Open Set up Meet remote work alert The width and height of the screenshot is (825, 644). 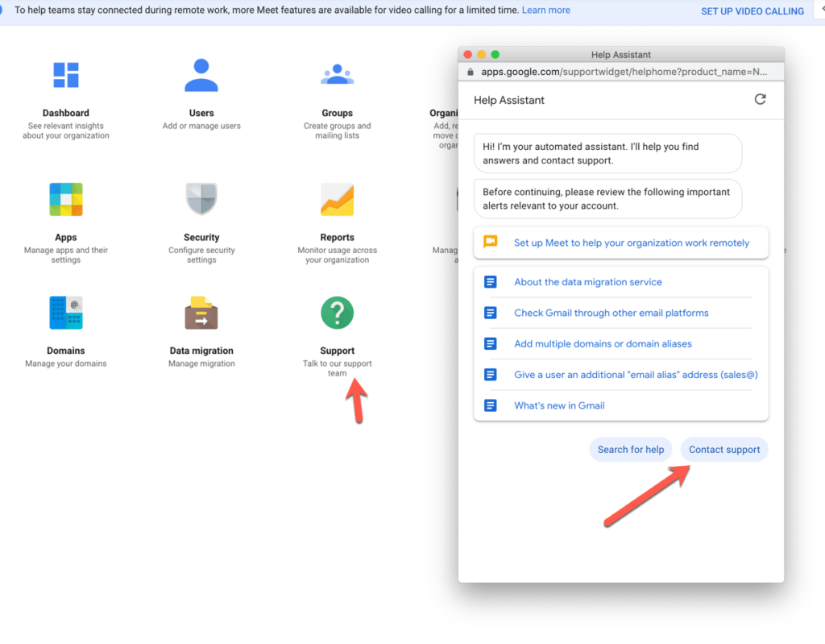pos(631,243)
